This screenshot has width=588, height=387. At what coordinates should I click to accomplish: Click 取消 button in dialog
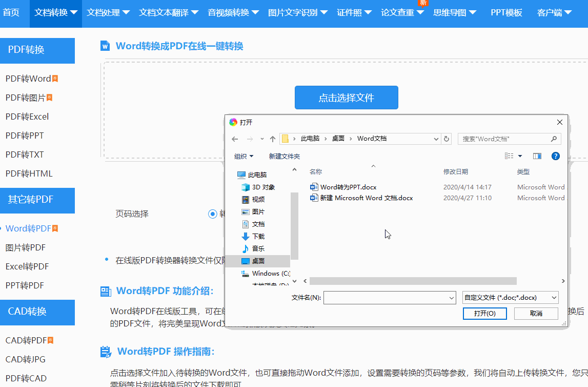click(536, 314)
